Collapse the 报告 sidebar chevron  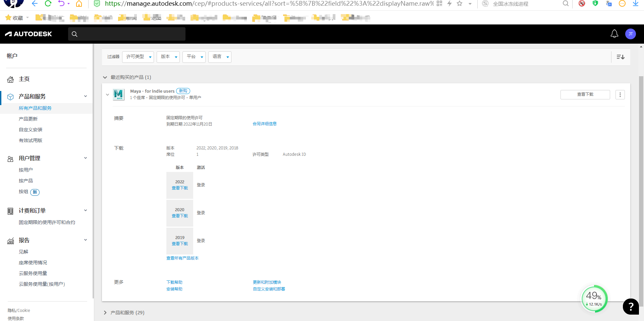point(86,240)
